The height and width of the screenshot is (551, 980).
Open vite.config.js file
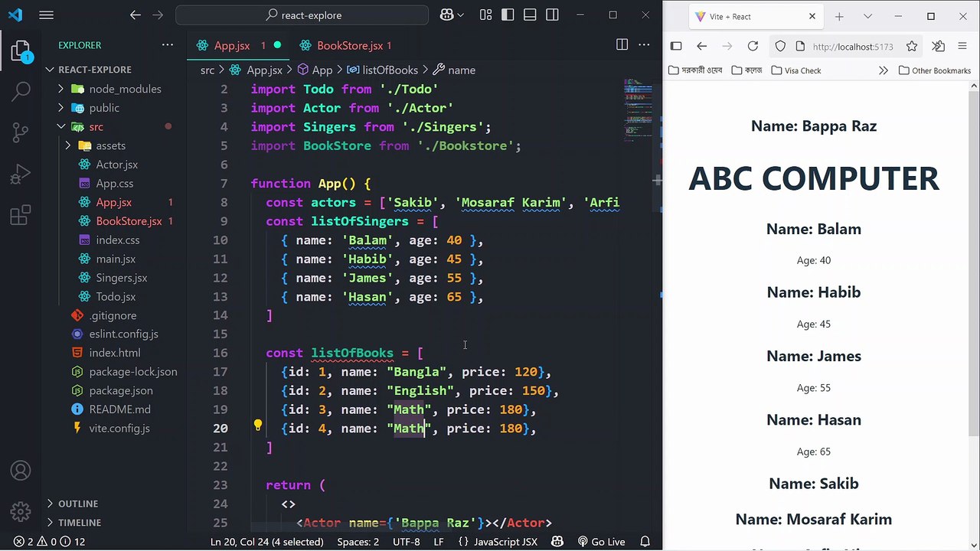(119, 429)
